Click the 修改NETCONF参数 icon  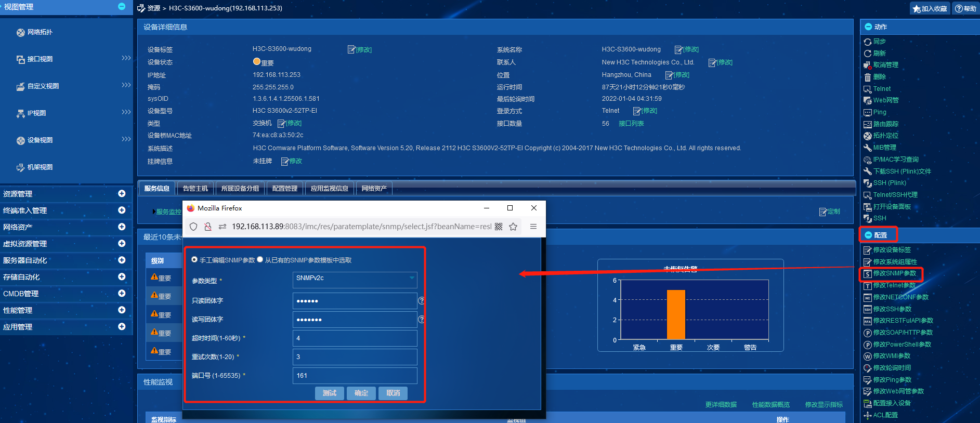click(867, 297)
